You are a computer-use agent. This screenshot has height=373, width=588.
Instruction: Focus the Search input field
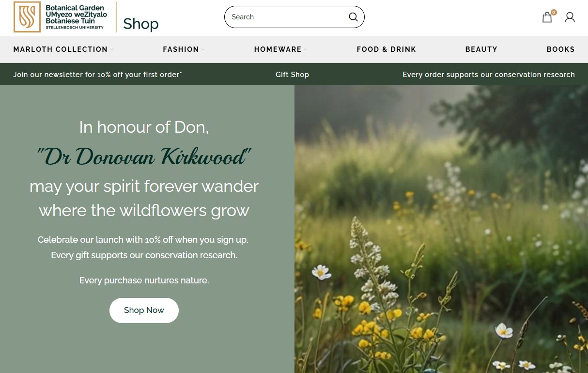(288, 17)
